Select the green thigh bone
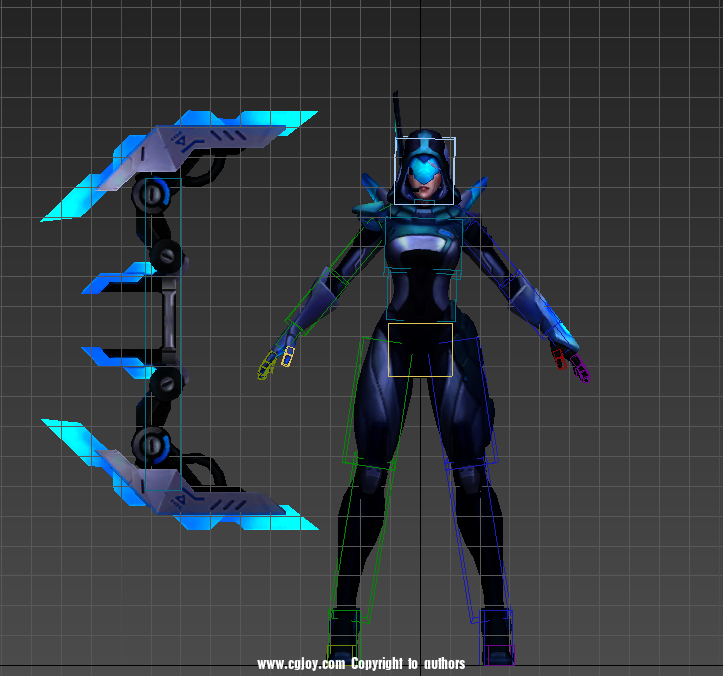This screenshot has width=723, height=676. point(376,402)
